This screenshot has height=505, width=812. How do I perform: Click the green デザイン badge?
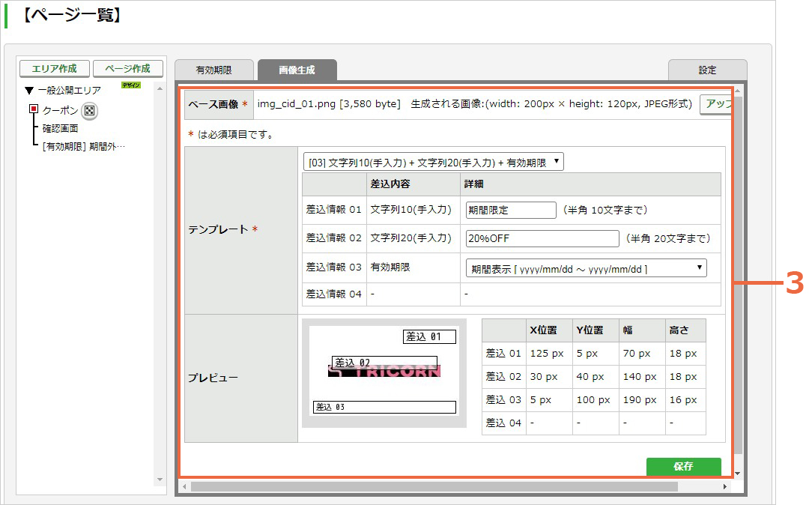tap(131, 85)
